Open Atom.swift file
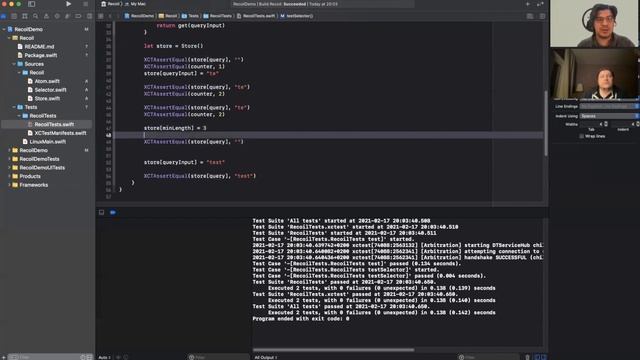Viewport: 640px width, 360px height. 47,81
